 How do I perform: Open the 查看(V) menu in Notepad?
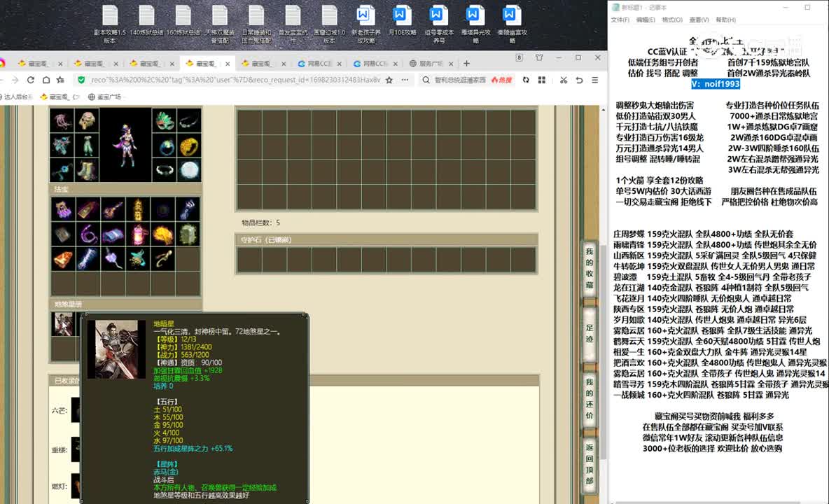[699, 20]
